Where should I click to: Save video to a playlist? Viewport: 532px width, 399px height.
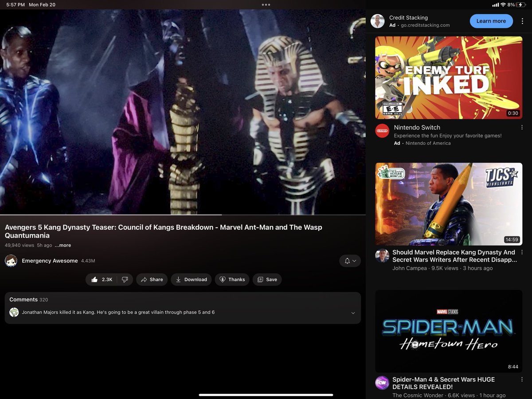click(x=267, y=279)
